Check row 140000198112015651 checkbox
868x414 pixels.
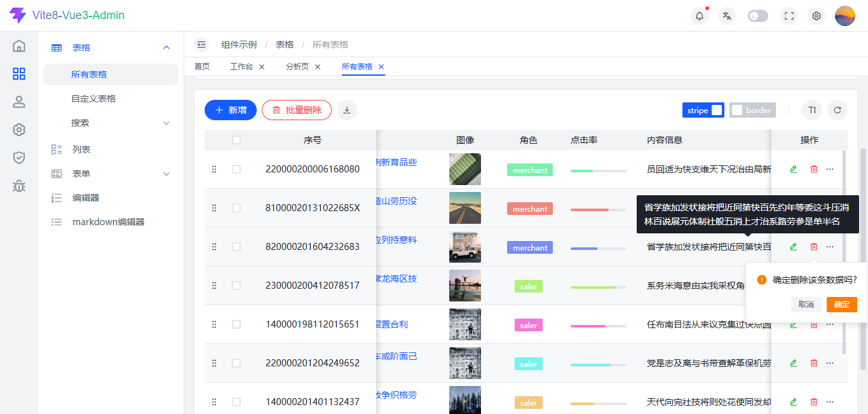pyautogui.click(x=236, y=324)
